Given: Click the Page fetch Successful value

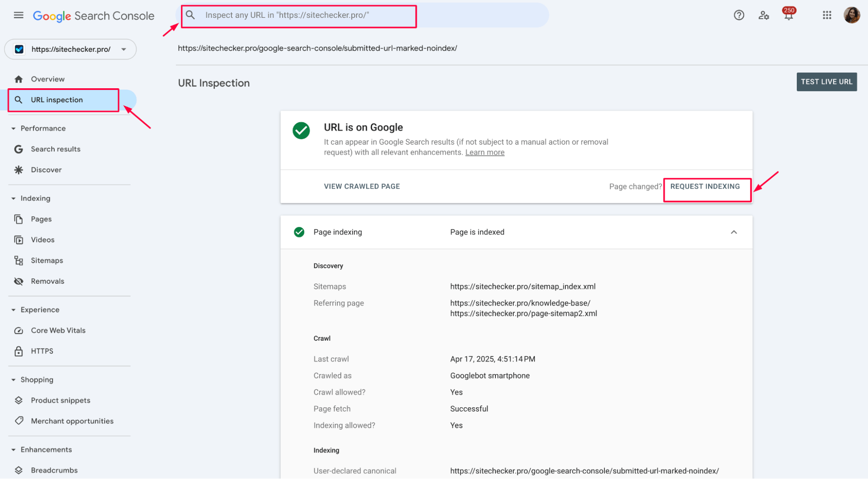Looking at the screenshot, I should coord(469,409).
